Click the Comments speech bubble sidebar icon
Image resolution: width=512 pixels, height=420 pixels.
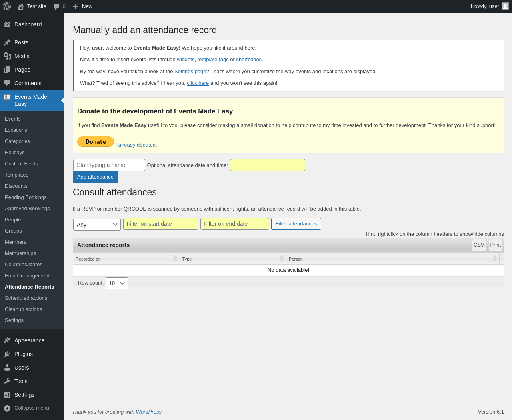[7, 83]
